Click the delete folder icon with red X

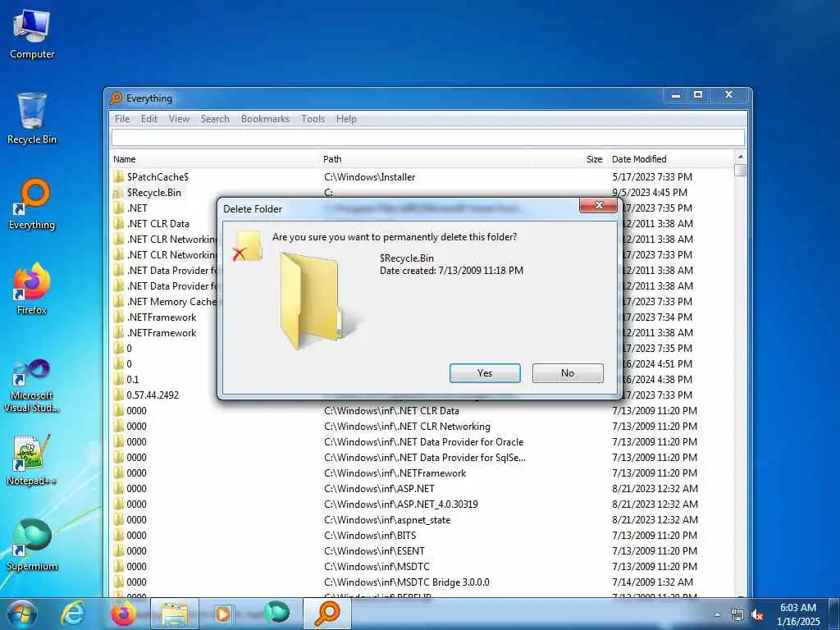point(247,246)
